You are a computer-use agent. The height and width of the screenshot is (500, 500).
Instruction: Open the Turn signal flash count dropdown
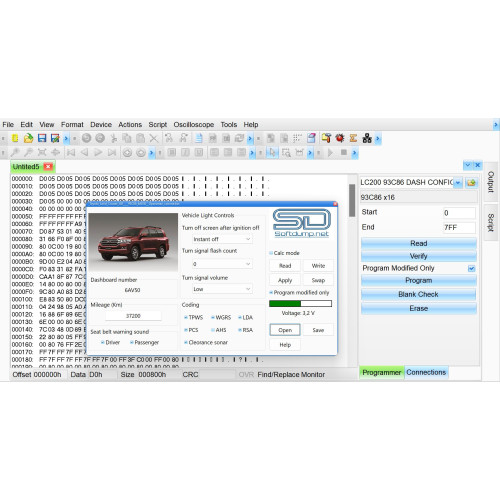point(222,264)
